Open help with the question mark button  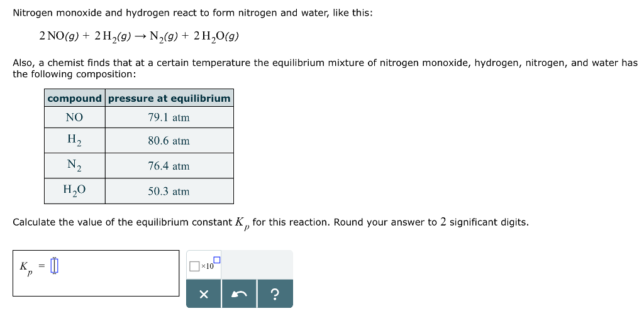(275, 294)
